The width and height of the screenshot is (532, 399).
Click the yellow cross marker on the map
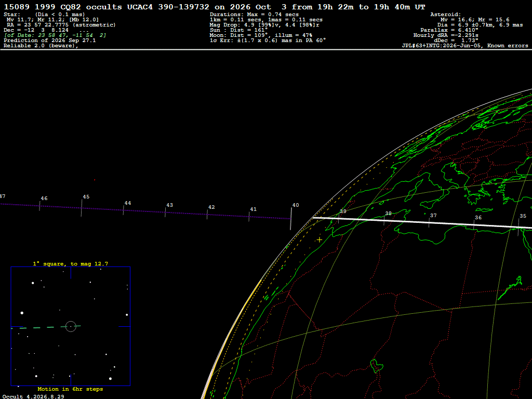pos(320,240)
